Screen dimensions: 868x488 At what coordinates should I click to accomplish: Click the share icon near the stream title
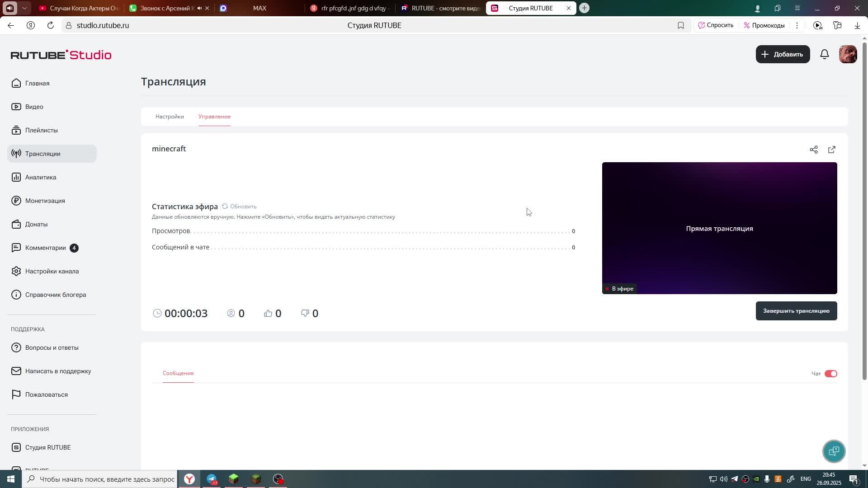(814, 150)
